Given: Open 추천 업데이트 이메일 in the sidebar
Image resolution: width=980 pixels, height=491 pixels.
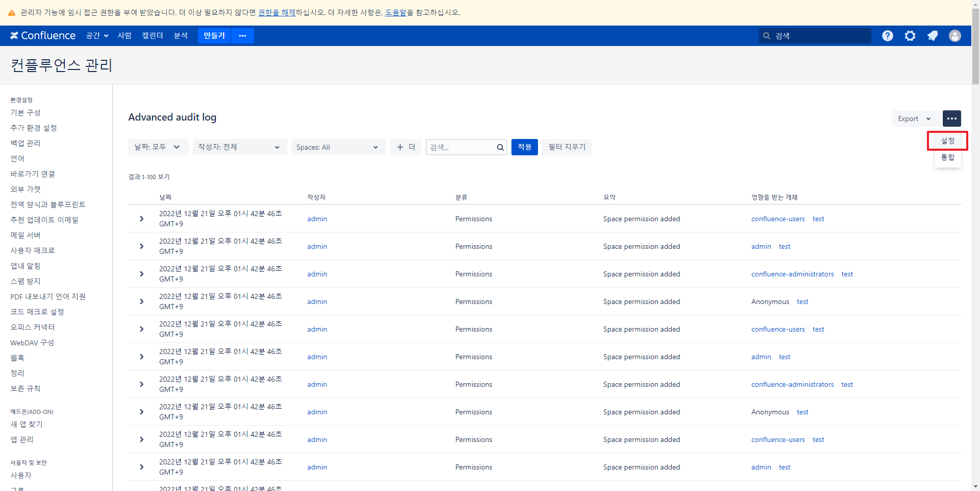Looking at the screenshot, I should coord(44,220).
